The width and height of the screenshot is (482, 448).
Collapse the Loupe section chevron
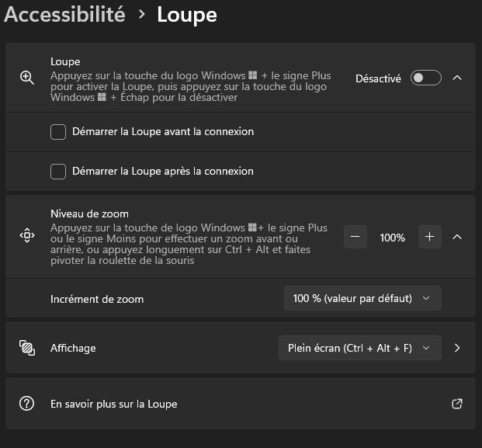click(457, 78)
